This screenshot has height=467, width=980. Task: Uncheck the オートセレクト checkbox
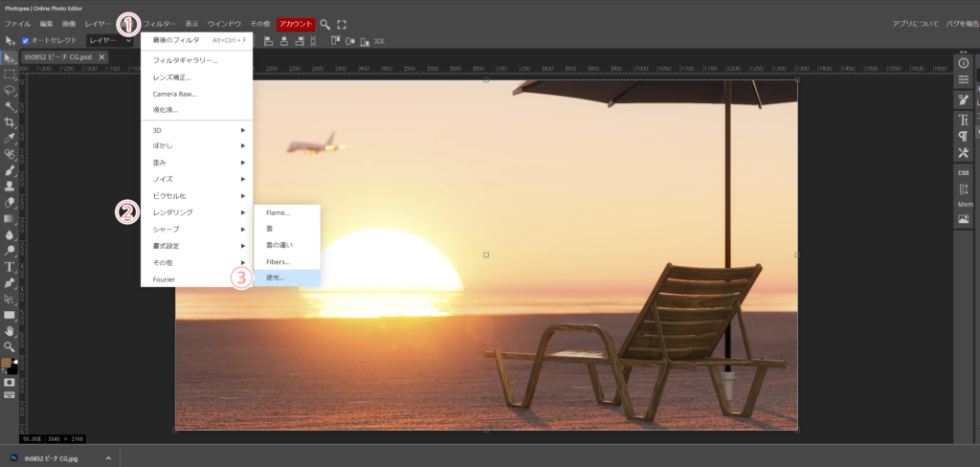coord(26,41)
